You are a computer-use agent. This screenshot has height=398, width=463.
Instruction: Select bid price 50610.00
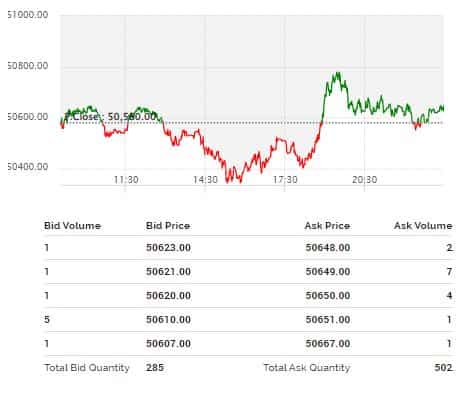168,320
